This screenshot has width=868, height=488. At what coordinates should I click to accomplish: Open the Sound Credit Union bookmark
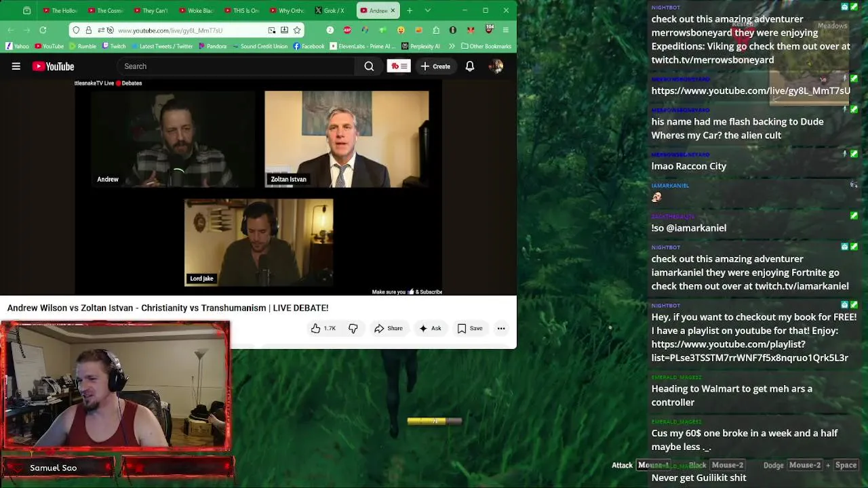pyautogui.click(x=260, y=46)
